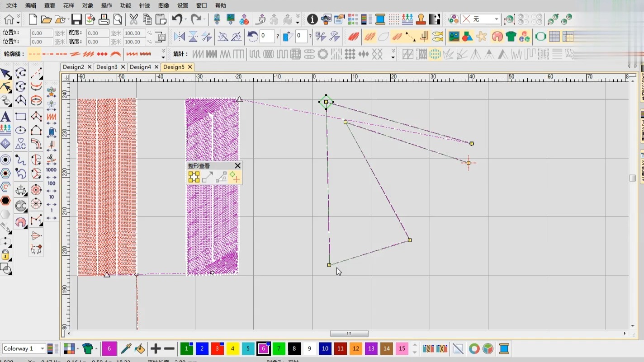Activate the reshape object tool
The width and height of the screenshot is (644, 362).
point(5,87)
